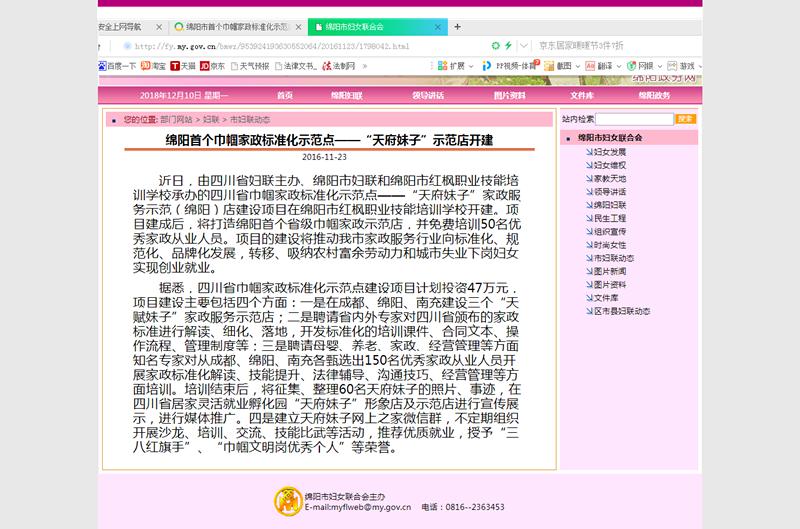Open the 民生工程 sidebar link

point(609,217)
